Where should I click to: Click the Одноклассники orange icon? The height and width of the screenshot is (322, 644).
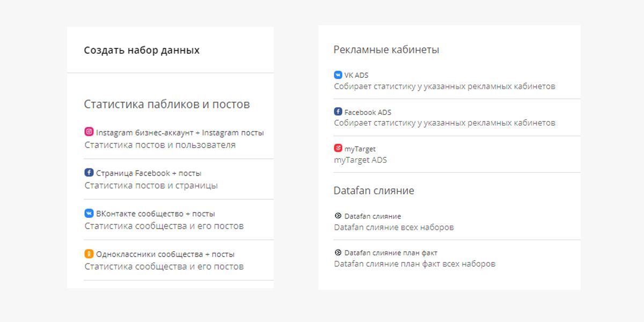pos(89,254)
